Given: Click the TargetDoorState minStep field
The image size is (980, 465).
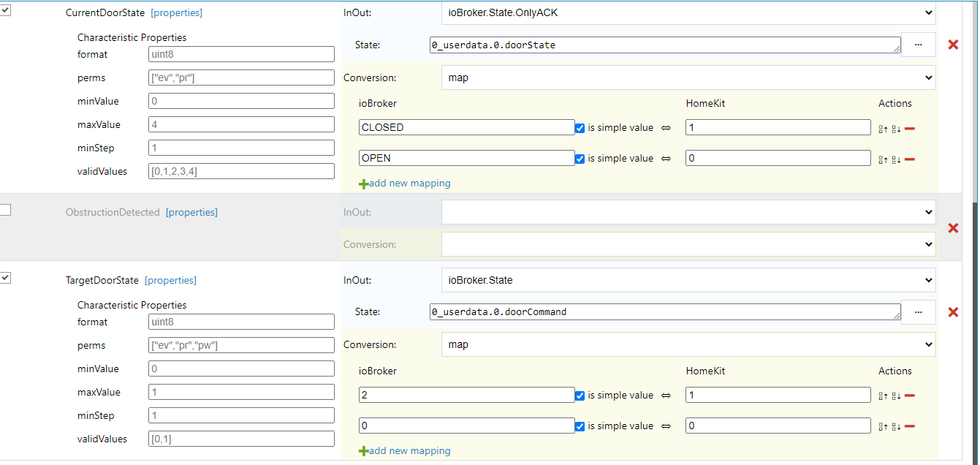Looking at the screenshot, I should point(241,415).
